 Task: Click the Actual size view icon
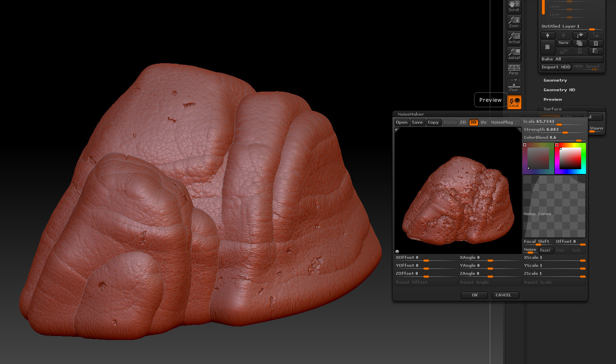[514, 38]
